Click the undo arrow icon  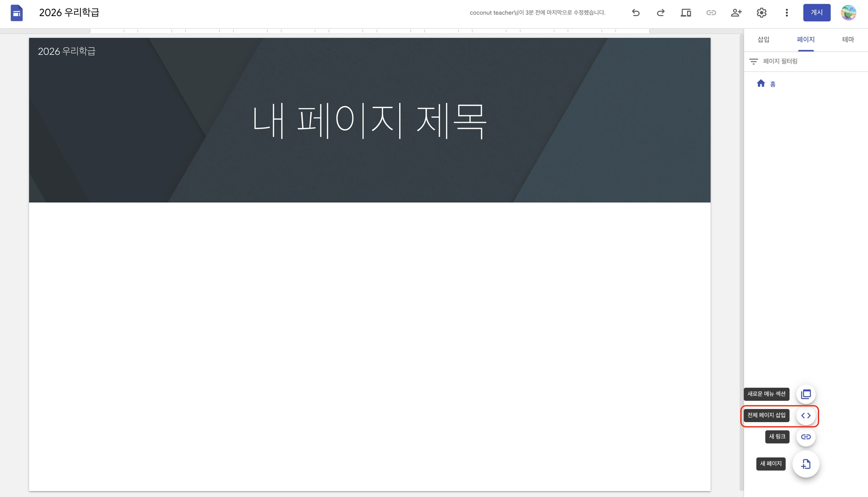point(635,13)
